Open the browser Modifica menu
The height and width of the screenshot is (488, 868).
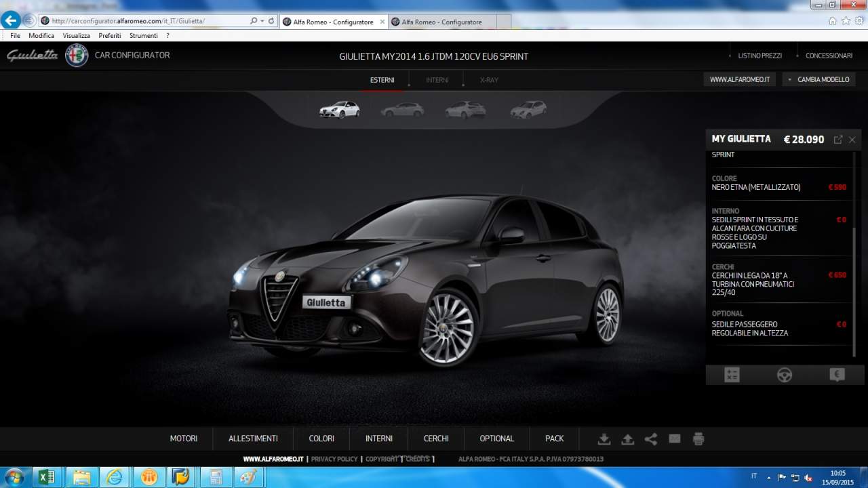click(x=41, y=35)
